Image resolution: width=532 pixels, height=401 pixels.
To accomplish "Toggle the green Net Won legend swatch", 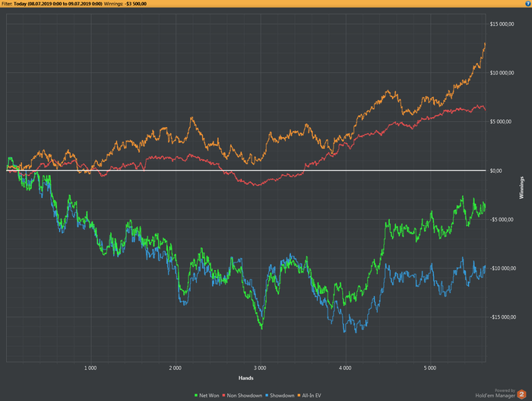I will tap(196, 395).
